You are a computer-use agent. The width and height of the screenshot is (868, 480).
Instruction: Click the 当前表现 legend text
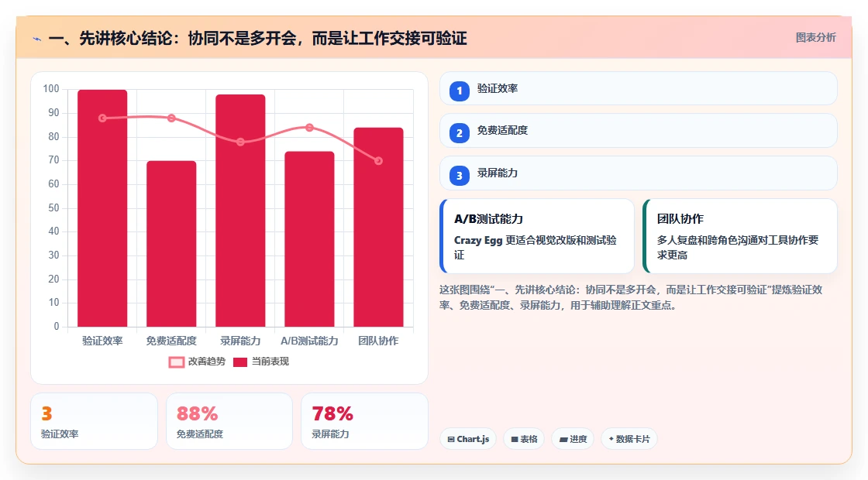pos(270,362)
